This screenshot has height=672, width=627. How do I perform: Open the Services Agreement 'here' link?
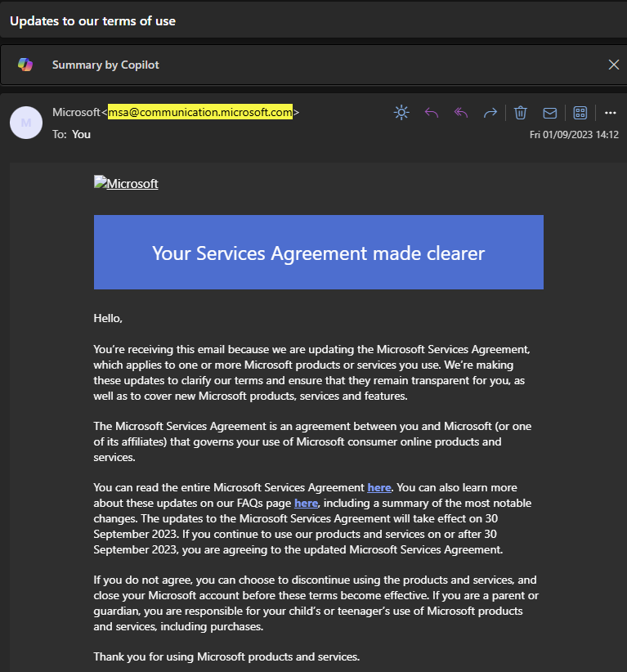coord(378,487)
